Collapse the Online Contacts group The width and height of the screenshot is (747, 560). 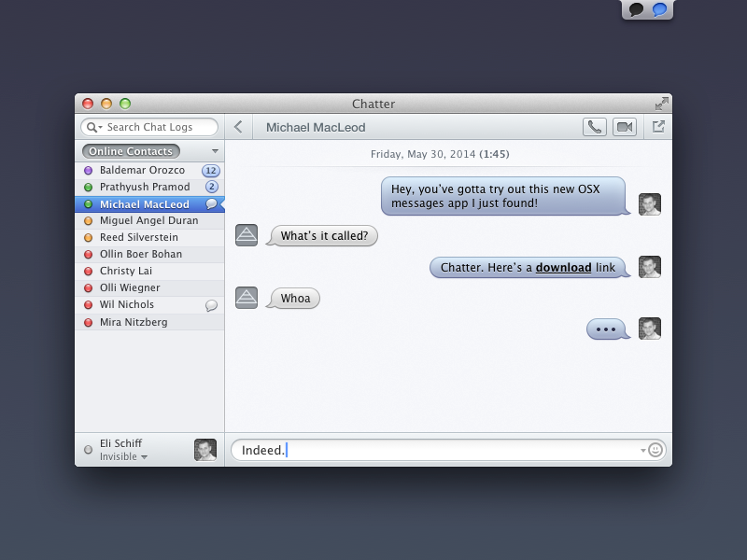point(214,150)
